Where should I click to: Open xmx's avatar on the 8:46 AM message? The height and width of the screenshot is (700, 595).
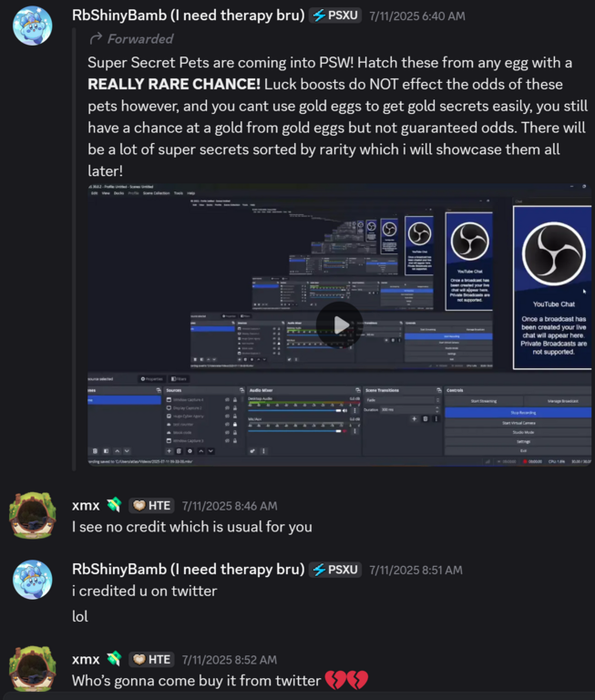pyautogui.click(x=32, y=516)
